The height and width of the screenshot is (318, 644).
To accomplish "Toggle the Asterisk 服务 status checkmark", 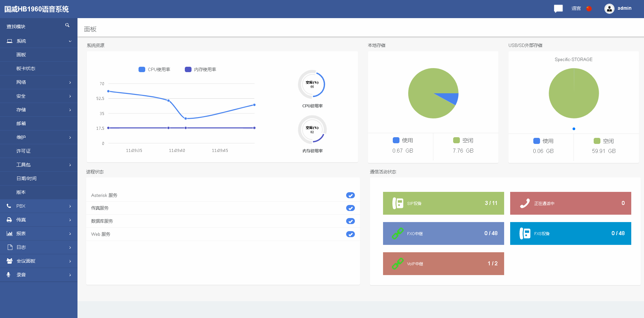I will pyautogui.click(x=350, y=195).
